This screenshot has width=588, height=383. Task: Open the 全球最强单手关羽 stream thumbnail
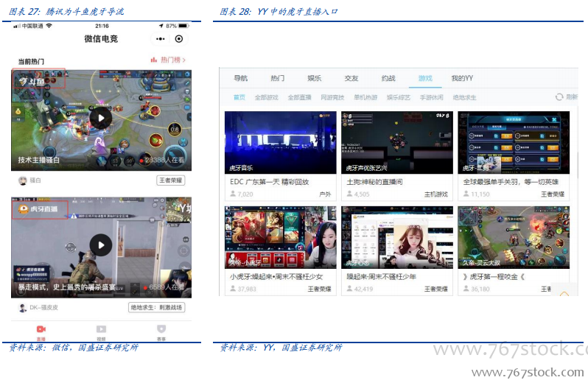pyautogui.click(x=514, y=142)
